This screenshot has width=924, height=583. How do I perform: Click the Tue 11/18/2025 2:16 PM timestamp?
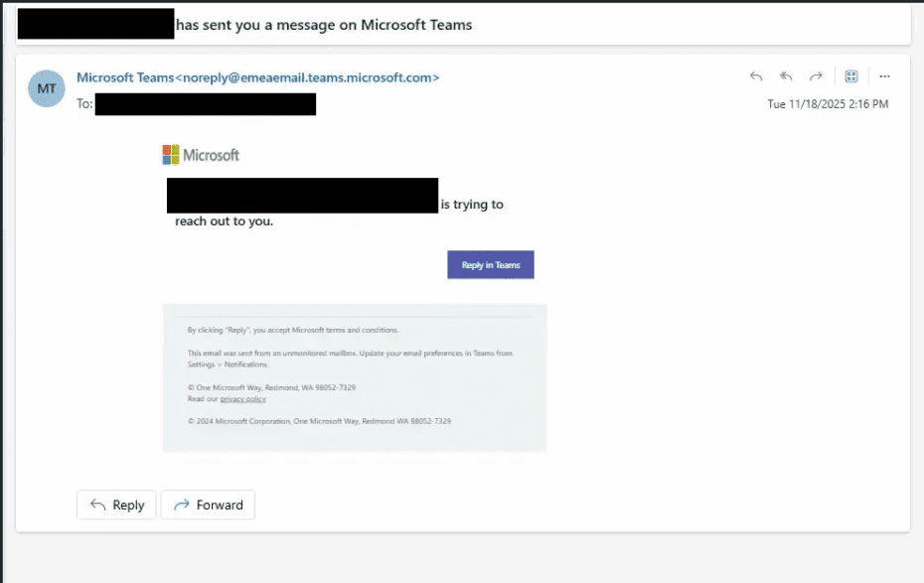point(828,104)
